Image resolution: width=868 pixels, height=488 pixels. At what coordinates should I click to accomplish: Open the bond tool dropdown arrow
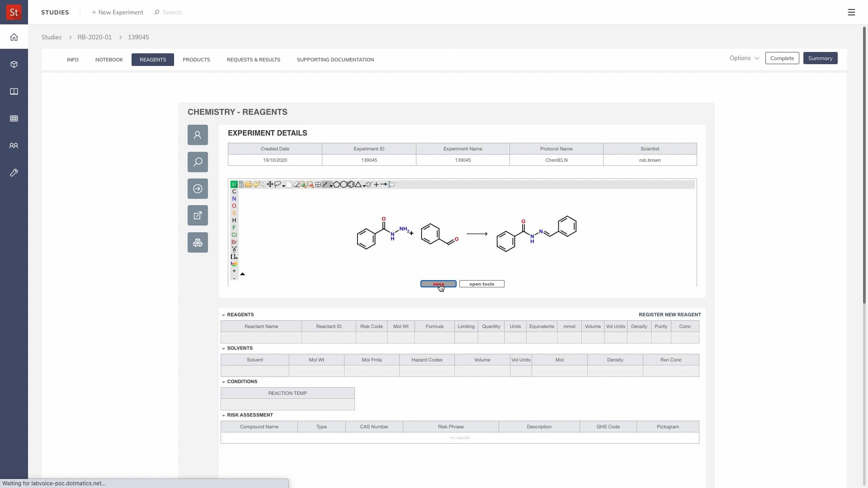point(331,185)
